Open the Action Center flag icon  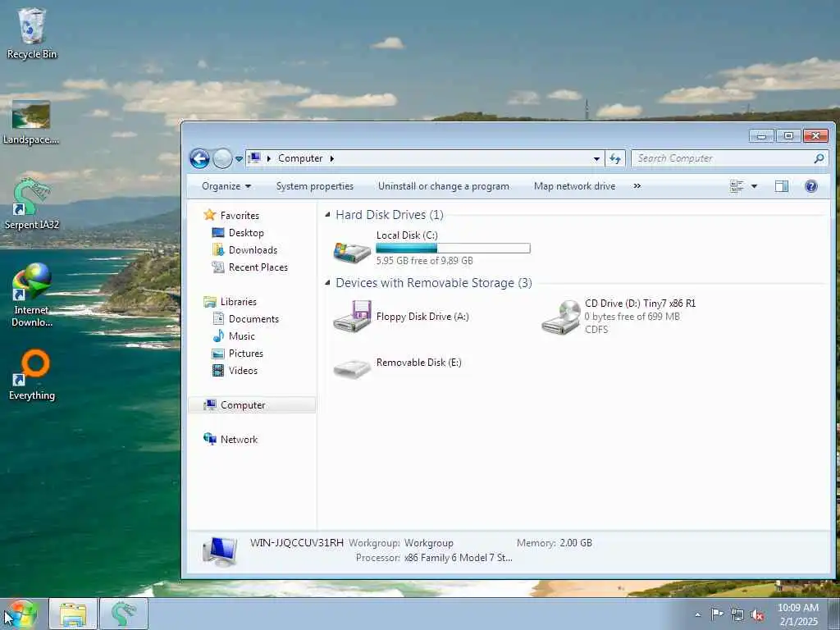[x=717, y=614]
